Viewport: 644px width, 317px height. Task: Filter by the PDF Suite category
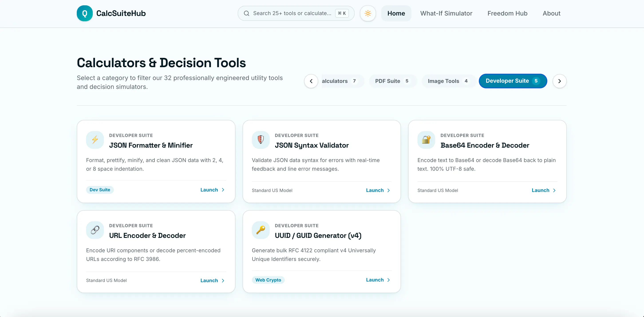(393, 81)
